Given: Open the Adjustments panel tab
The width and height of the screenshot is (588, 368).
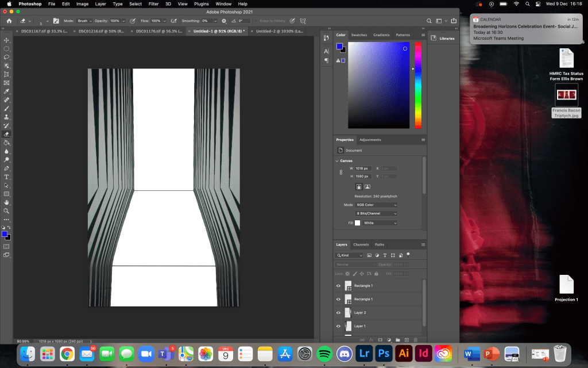Looking at the screenshot, I should point(370,140).
